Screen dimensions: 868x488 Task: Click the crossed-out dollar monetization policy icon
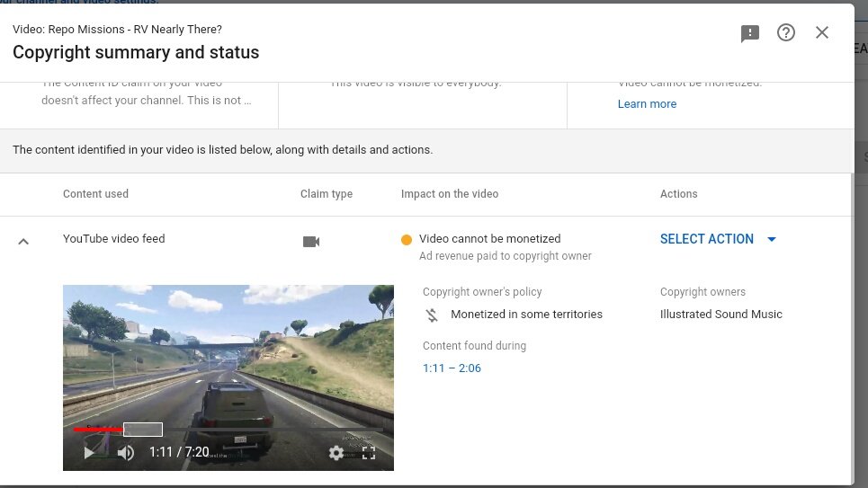tap(432, 315)
